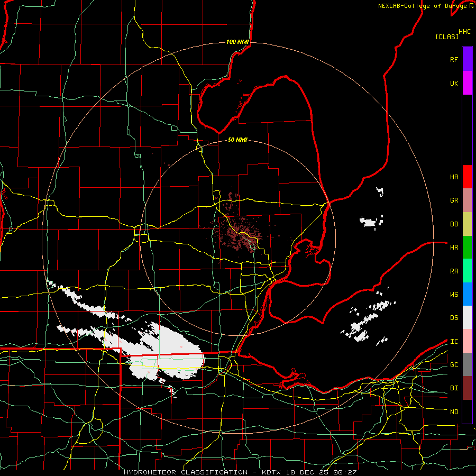Click the RA legend label

pyautogui.click(x=454, y=271)
